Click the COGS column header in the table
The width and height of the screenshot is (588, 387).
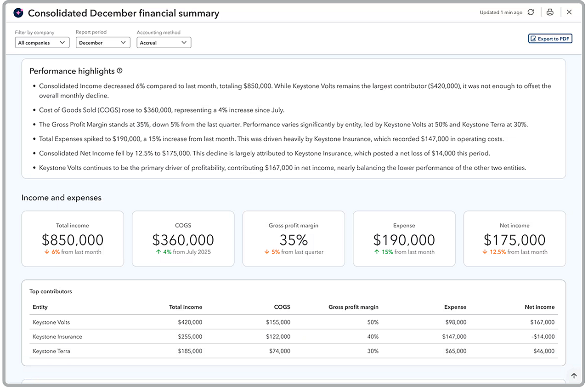coord(282,307)
